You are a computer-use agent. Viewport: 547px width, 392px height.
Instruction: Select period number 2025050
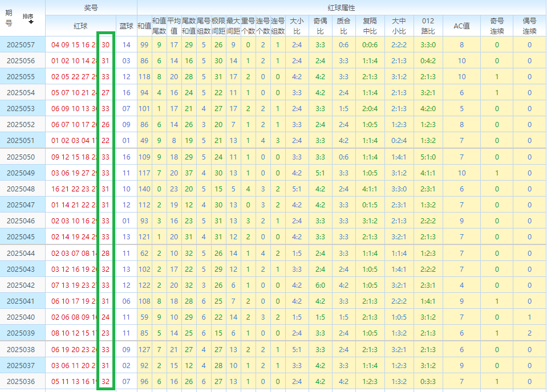click(21, 157)
